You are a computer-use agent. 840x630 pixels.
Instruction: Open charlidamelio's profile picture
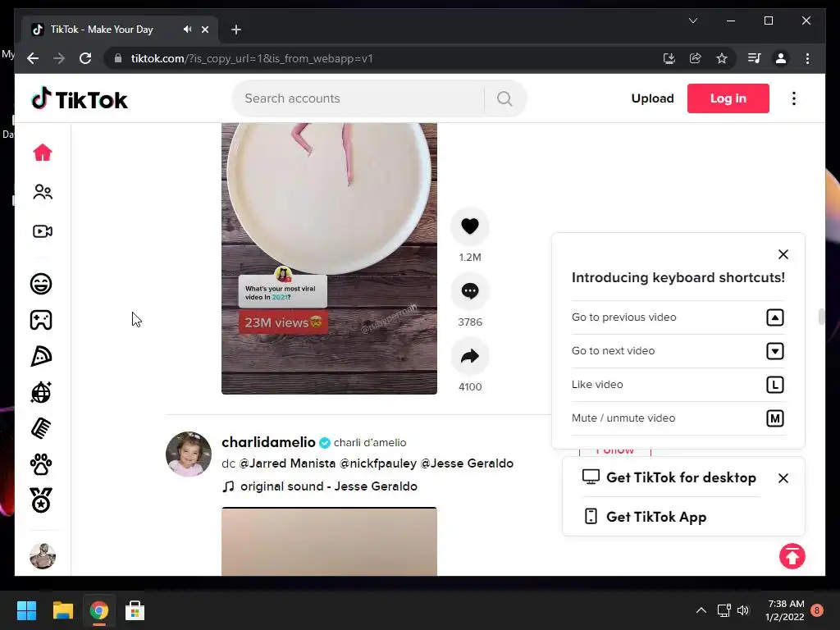click(x=189, y=454)
